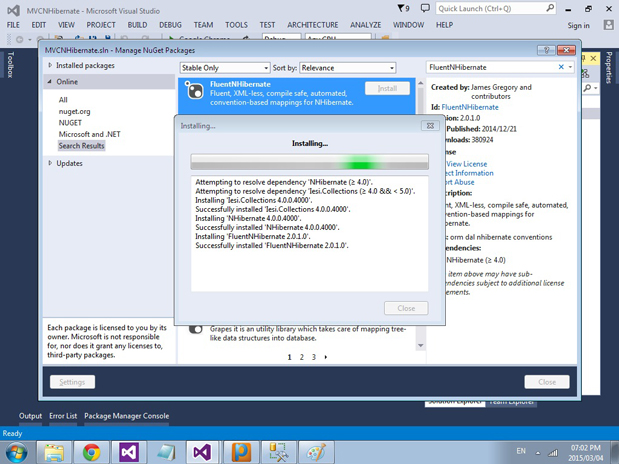This screenshot has width=619, height=464.
Task: Clear the package search with the X icon
Action: (x=561, y=67)
